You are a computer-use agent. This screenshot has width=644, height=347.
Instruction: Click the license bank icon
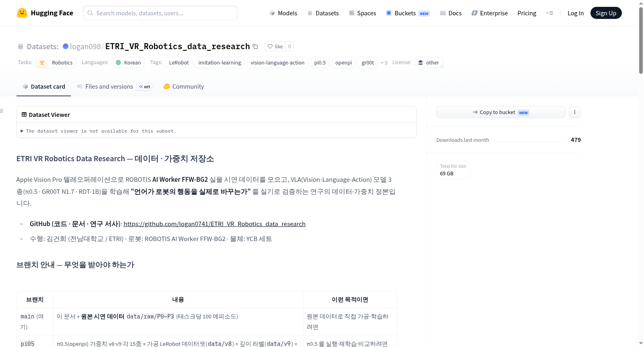click(421, 62)
